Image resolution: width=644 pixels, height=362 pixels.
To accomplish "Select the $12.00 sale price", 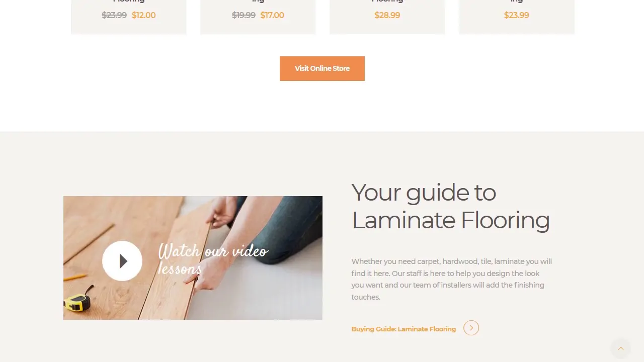I will (143, 15).
